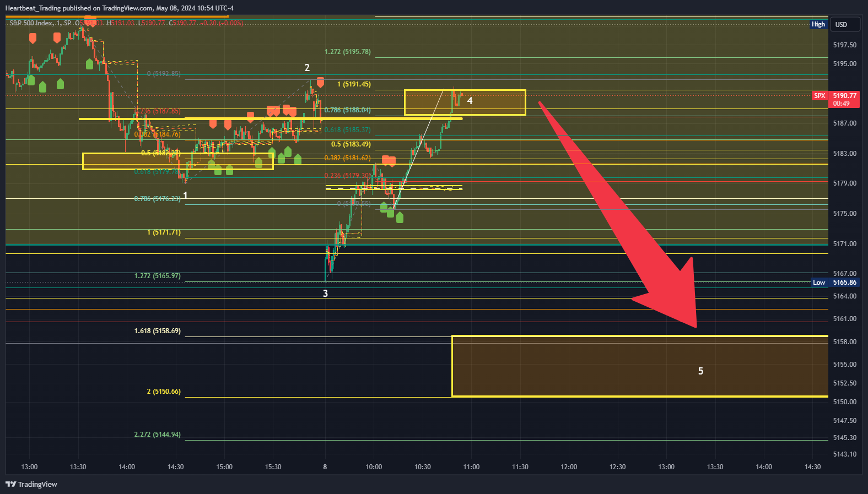The image size is (868, 494).
Task: Click 5164.00 on the price axis
Action: [x=845, y=296]
